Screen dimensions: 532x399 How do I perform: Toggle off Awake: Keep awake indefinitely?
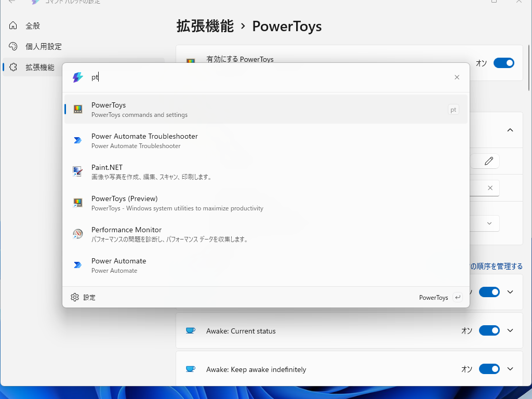[489, 369]
